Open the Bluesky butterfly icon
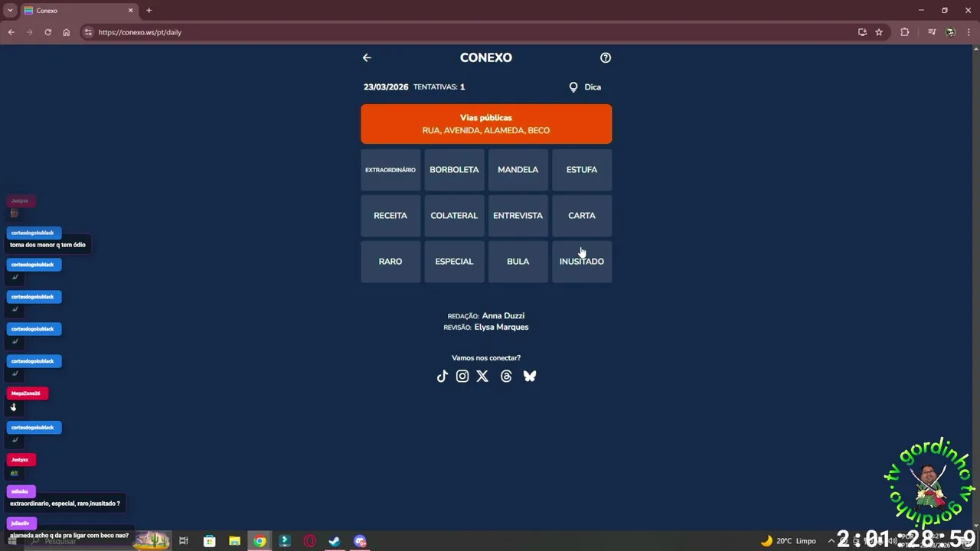 pos(530,376)
